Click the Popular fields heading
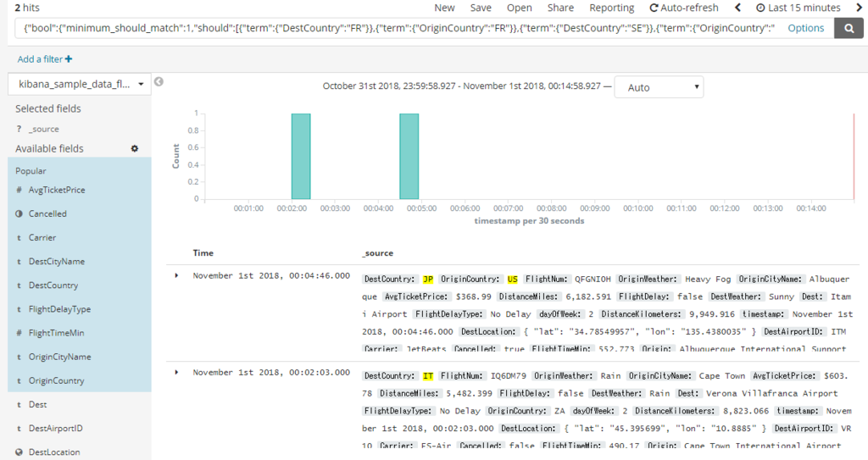Screen dimensions: 868x460 pos(31,171)
